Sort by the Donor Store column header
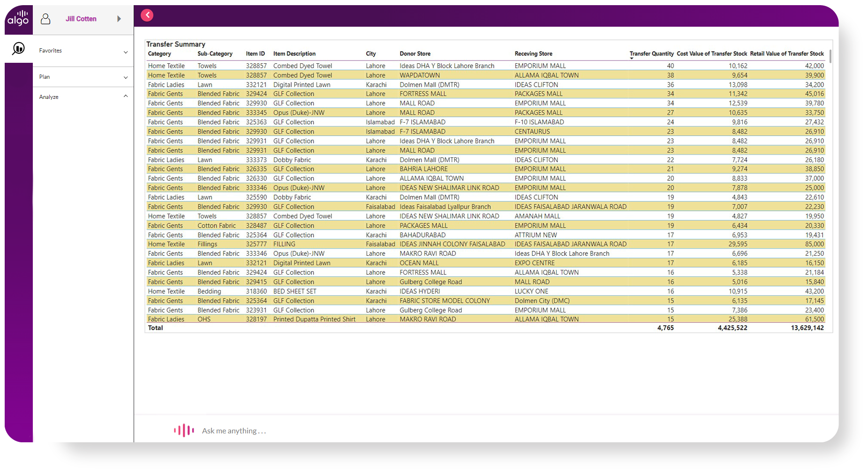The width and height of the screenshot is (868, 469). (415, 54)
